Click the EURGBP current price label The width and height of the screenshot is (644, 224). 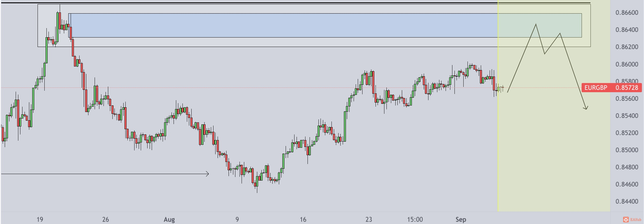pos(611,88)
